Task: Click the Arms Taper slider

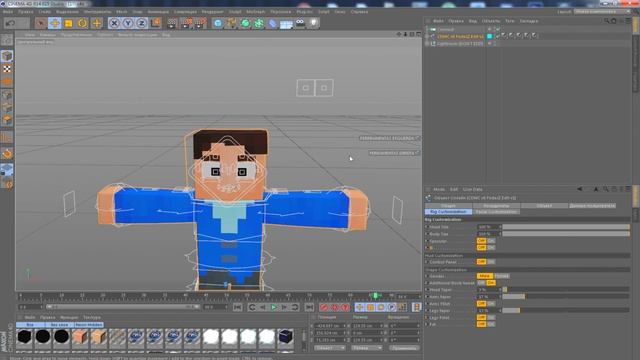Action: [566, 297]
